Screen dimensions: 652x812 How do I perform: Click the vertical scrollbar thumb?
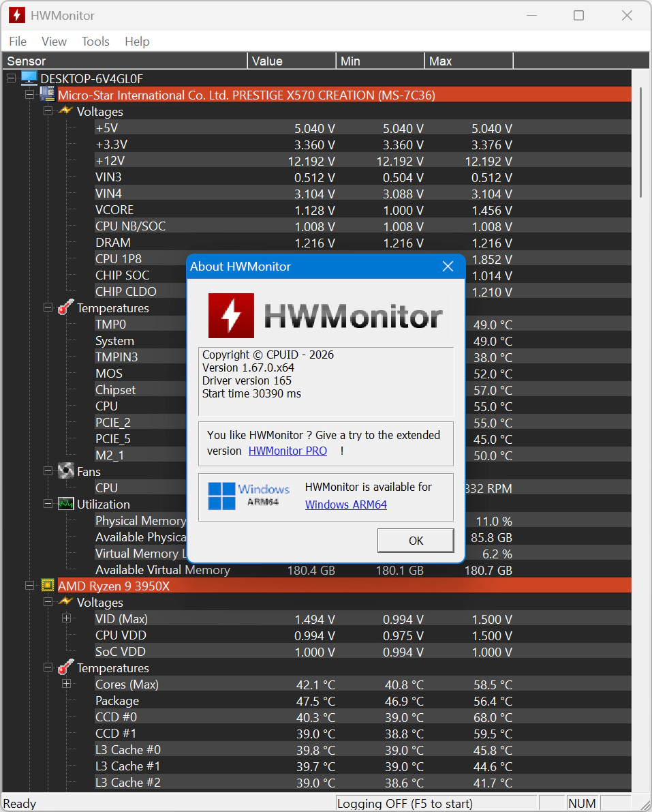pos(640,142)
